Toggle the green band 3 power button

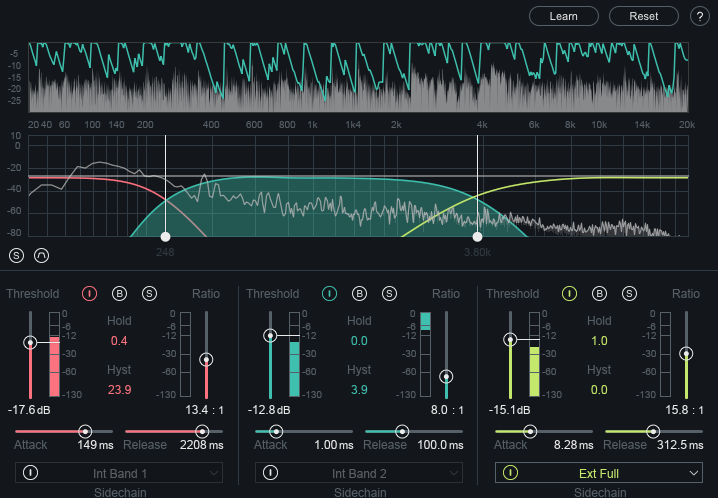(569, 294)
